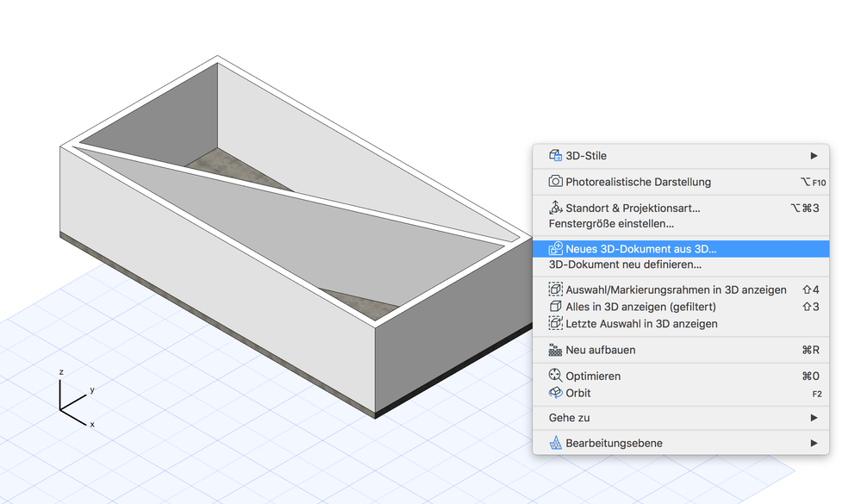Click the Optimieren magnifier icon
Viewport: 861px width, 504px height.
pyautogui.click(x=555, y=376)
